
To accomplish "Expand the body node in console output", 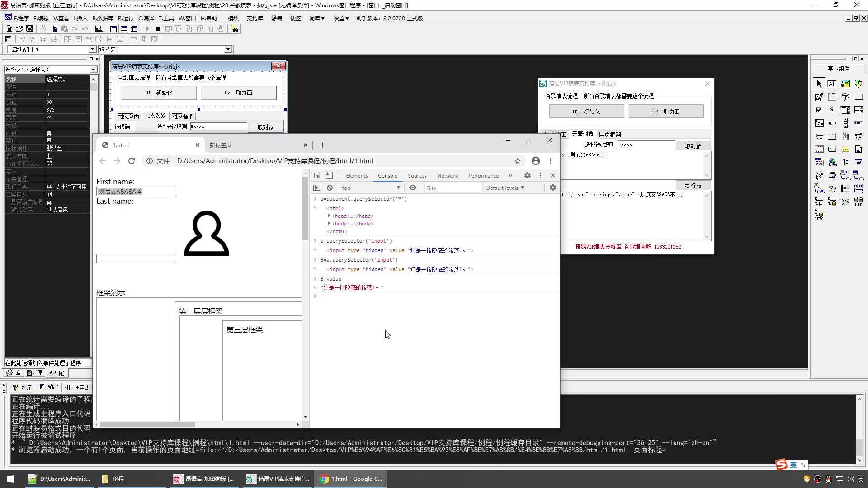I will [x=329, y=224].
